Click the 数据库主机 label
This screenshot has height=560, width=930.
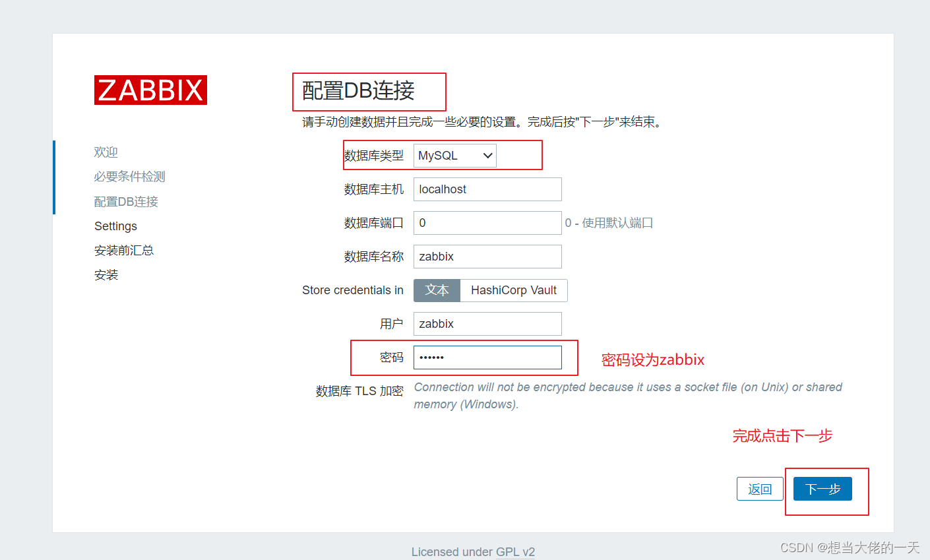374,189
